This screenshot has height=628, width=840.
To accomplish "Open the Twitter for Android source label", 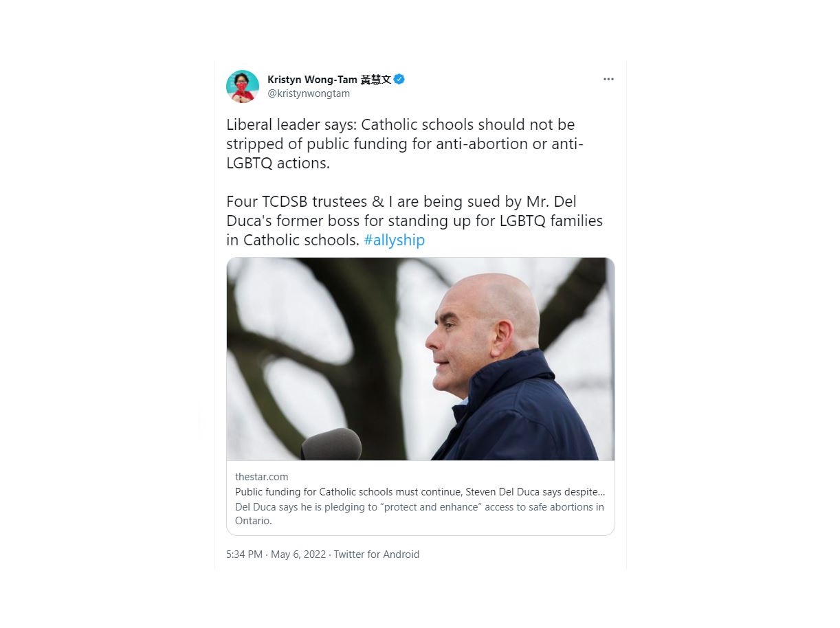I will tap(377, 554).
